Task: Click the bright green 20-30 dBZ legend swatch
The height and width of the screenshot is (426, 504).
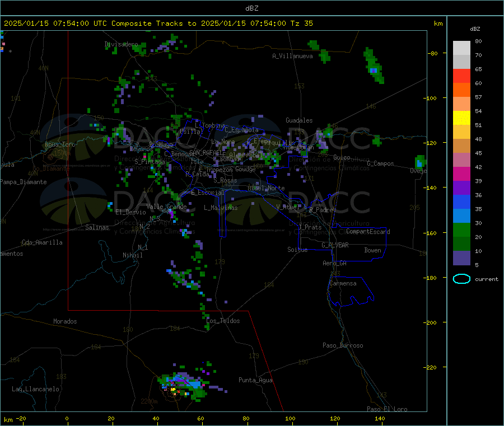Action: [x=461, y=230]
